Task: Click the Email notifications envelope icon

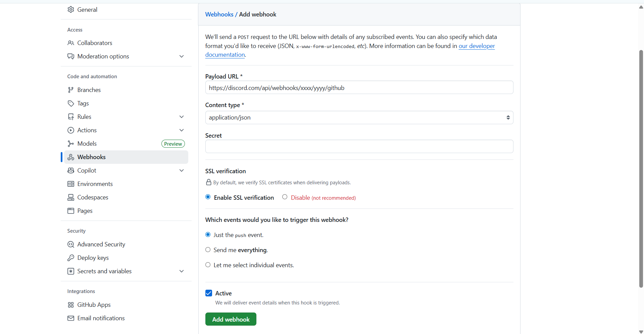Action: [x=70, y=318]
